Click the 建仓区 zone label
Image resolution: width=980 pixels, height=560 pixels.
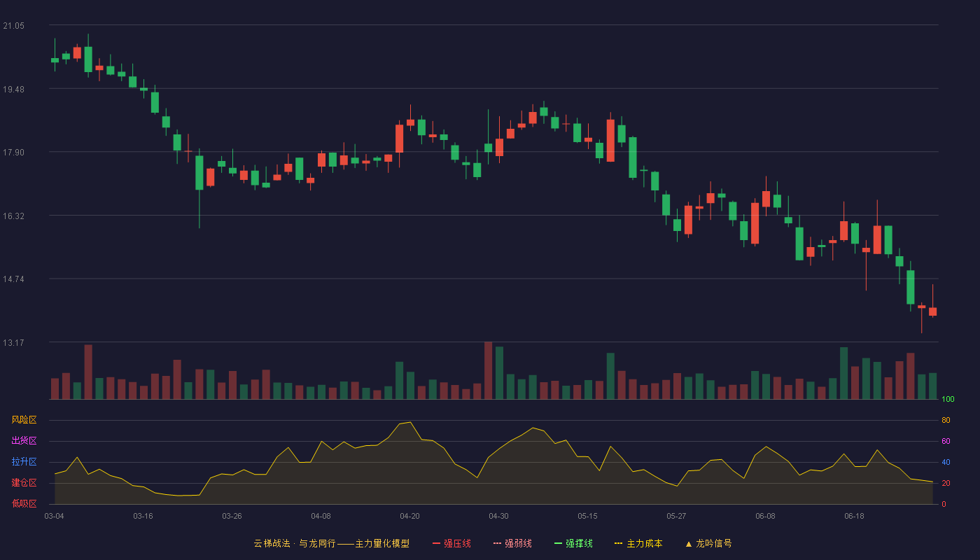24,483
